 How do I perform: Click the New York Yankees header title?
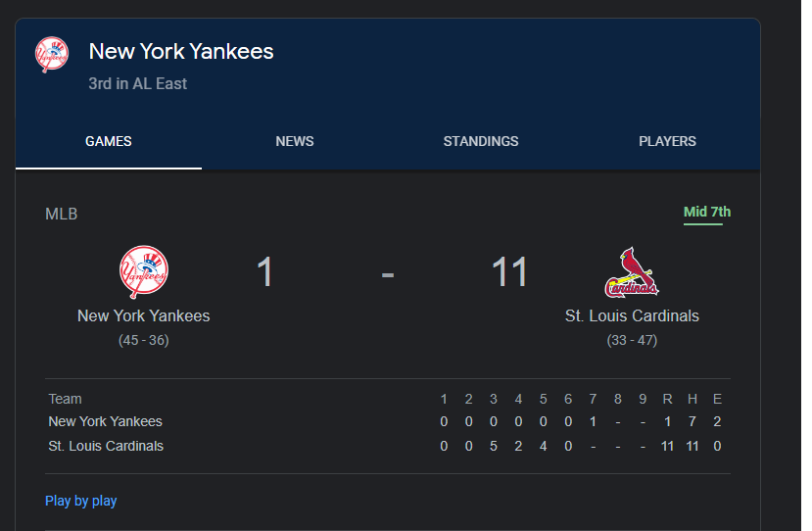coord(181,51)
